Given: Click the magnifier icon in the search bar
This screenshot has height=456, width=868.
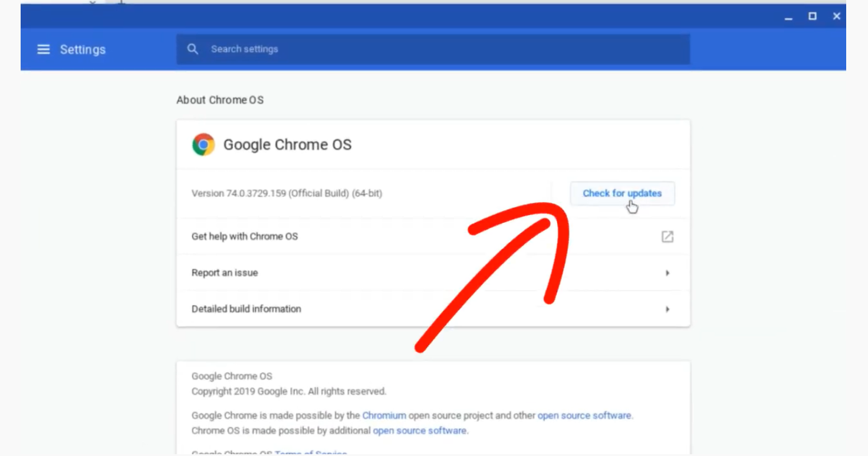Looking at the screenshot, I should click(193, 49).
